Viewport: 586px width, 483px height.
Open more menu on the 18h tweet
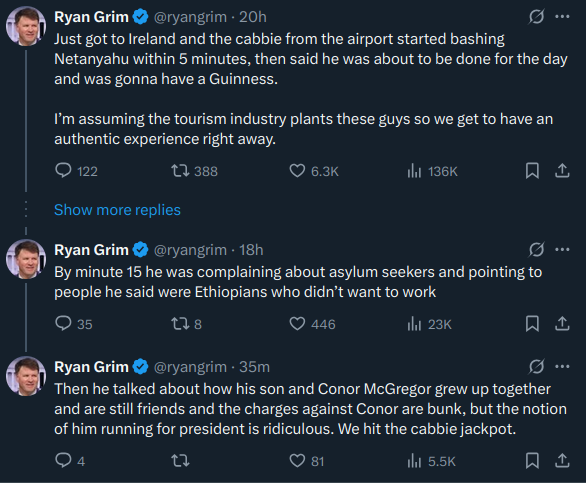click(x=562, y=249)
